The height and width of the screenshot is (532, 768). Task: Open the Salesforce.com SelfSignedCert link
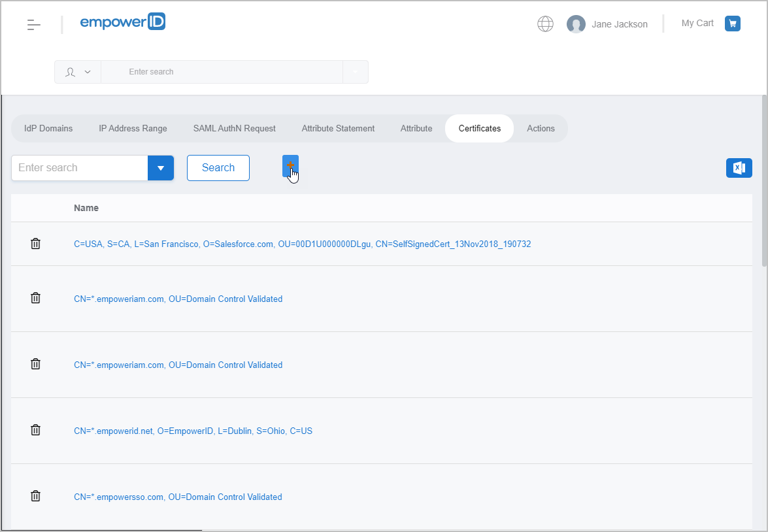(302, 244)
